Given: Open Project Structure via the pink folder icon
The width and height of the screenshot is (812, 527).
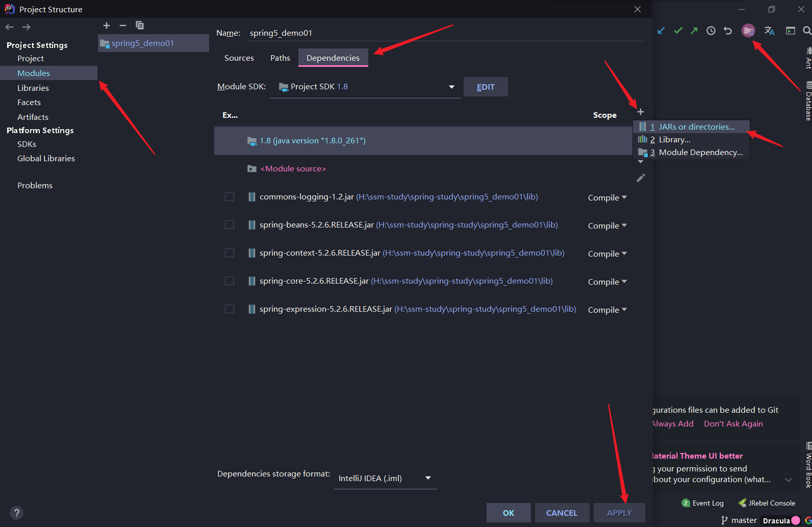Looking at the screenshot, I should point(748,31).
